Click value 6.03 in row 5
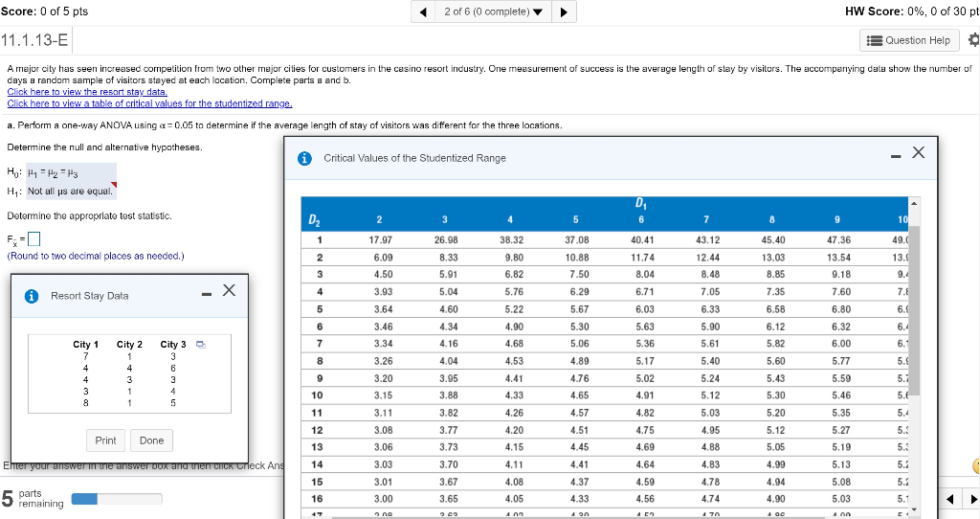This screenshot has width=980, height=519. pyautogui.click(x=644, y=309)
